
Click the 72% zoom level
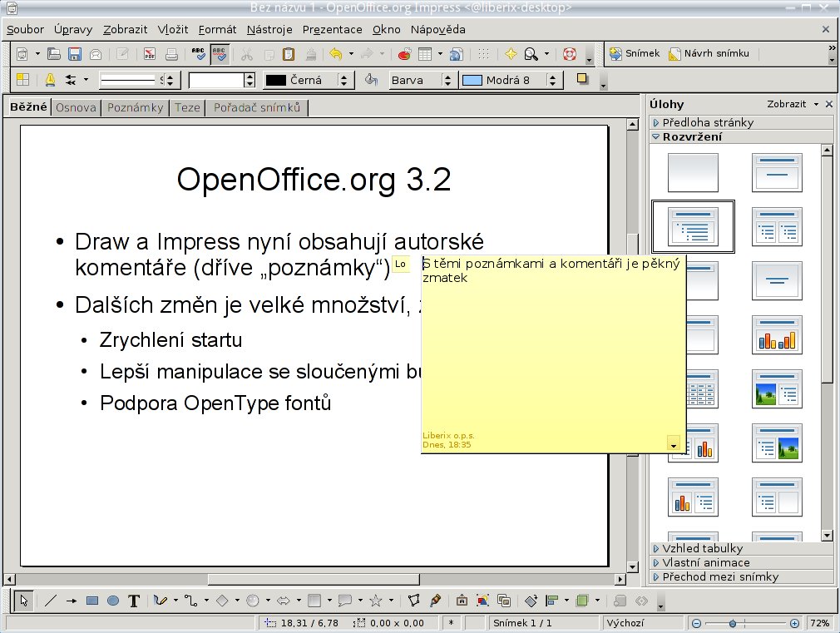[x=820, y=623]
